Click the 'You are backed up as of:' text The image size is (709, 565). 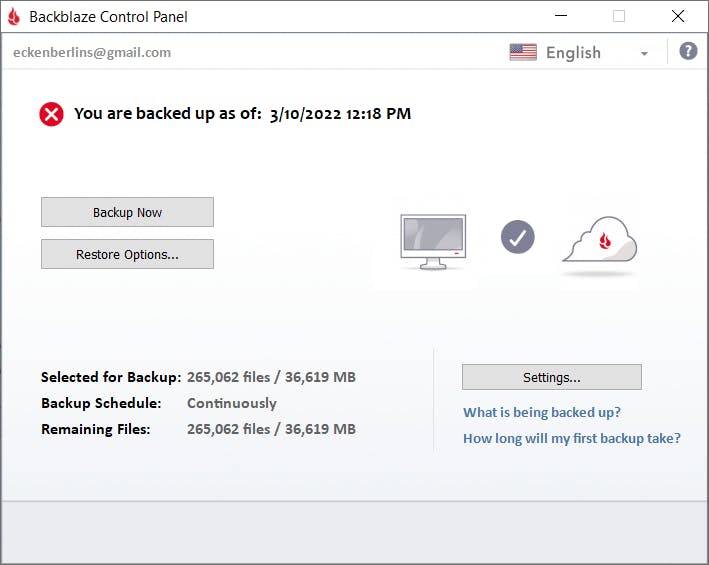coord(168,113)
